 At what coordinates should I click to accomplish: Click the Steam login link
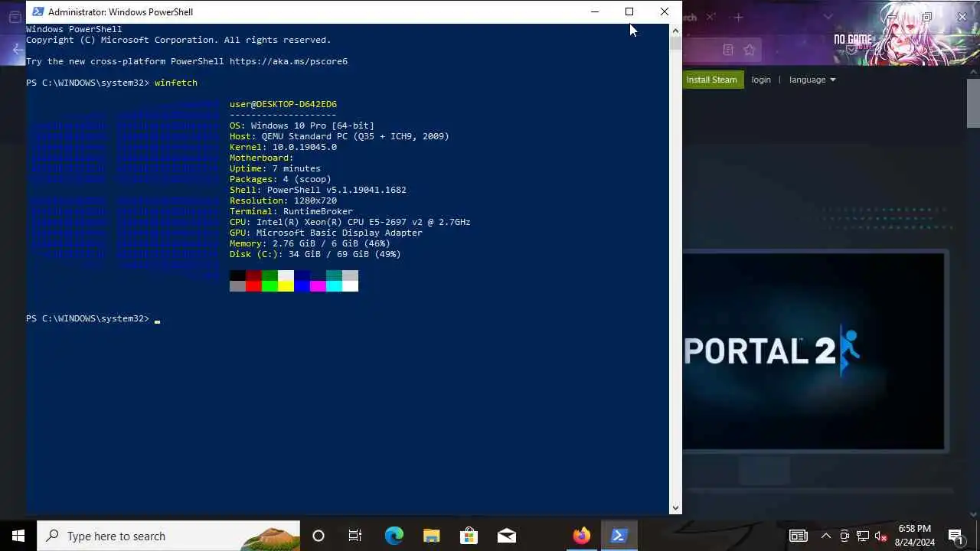[x=761, y=80]
